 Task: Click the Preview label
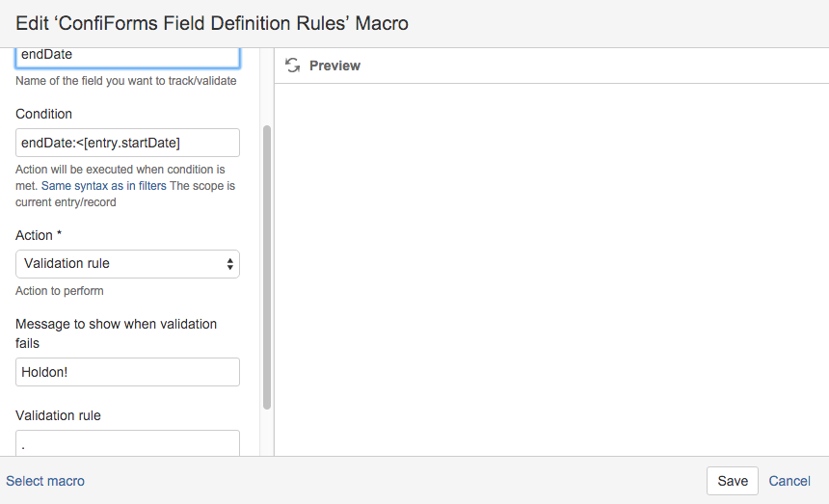click(x=334, y=66)
